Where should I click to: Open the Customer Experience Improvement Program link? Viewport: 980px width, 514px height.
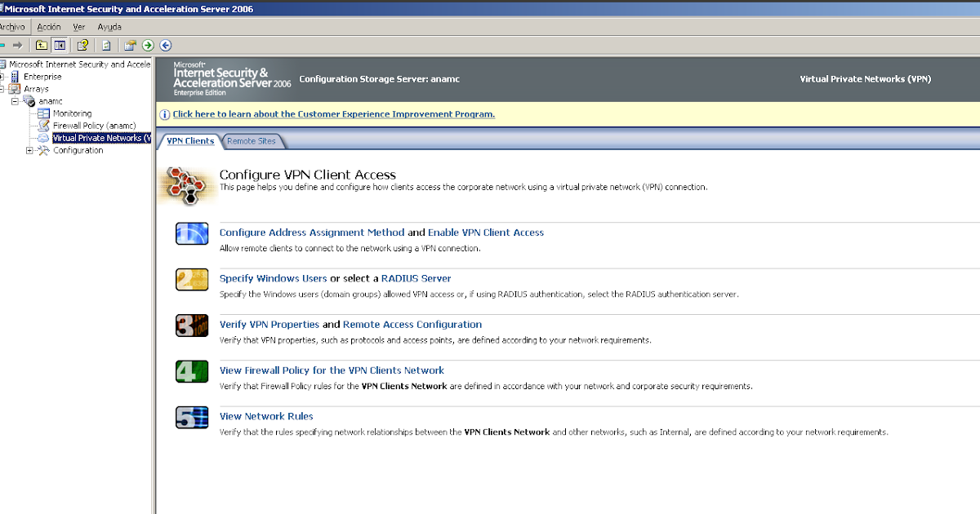tap(334, 114)
